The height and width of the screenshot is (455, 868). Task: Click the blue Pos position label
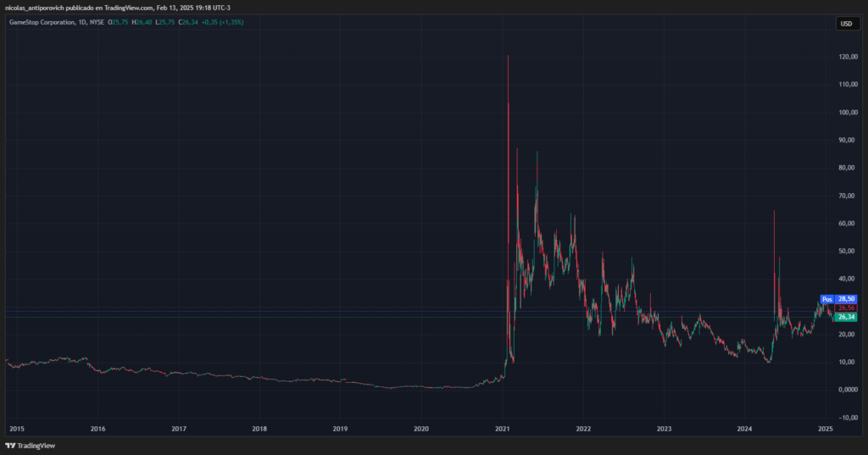(x=827, y=299)
